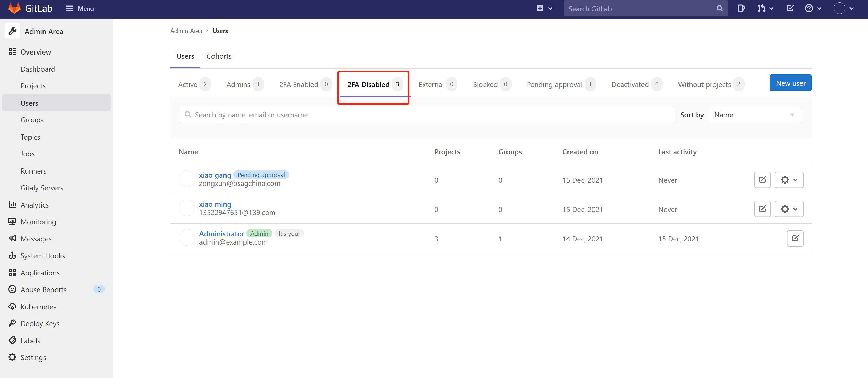Click the Applications grid icon
Screen dimensions: 868x378
pos(12,272)
